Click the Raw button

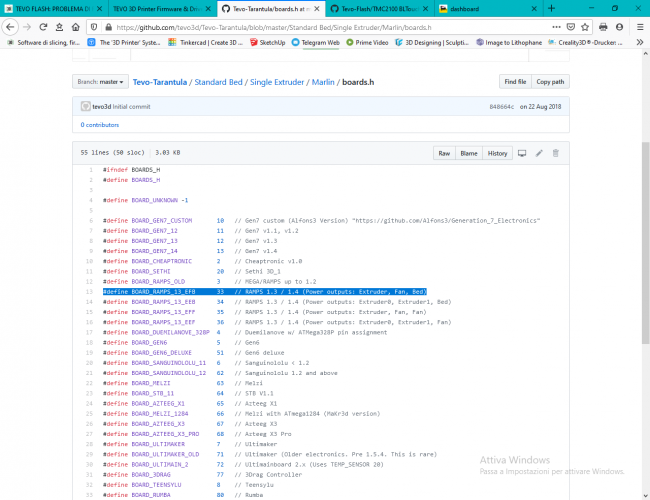pyautogui.click(x=444, y=153)
